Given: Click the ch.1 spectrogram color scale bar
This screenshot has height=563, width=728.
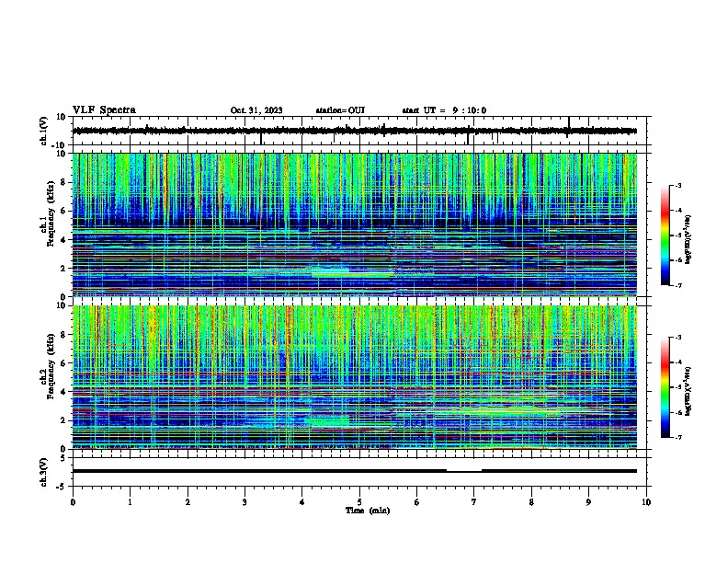Looking at the screenshot, I should pos(665,236).
